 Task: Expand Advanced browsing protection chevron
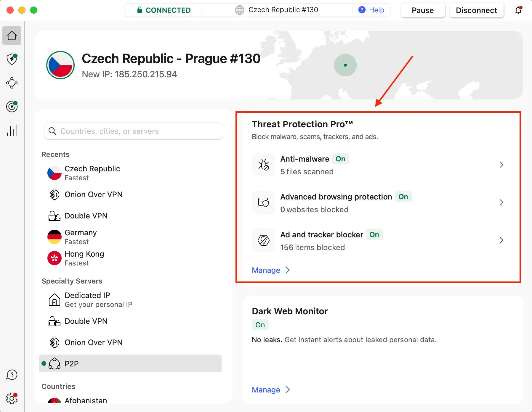point(501,203)
